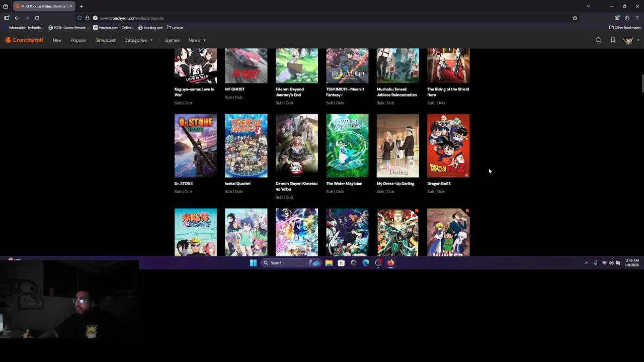Open the Dragon Ball Z poster
This screenshot has width=644, height=362.
pos(448,146)
